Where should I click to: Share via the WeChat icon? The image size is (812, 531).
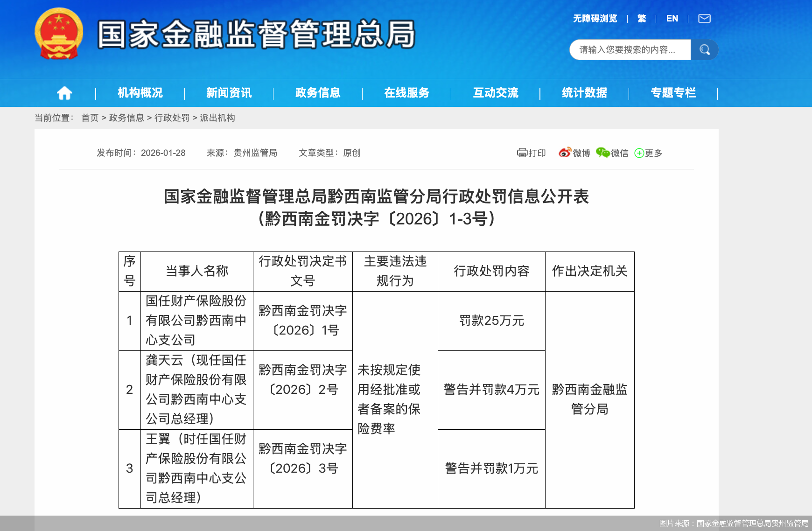[x=602, y=153]
